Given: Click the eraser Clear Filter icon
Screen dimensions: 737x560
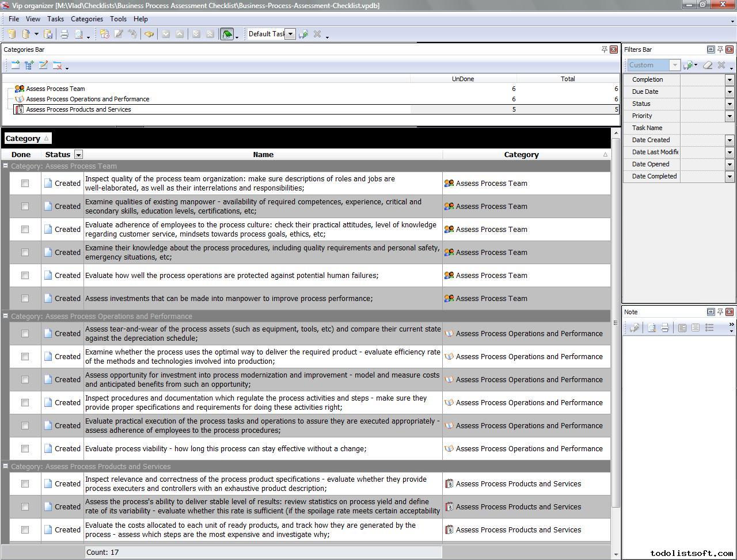Looking at the screenshot, I should coord(708,65).
